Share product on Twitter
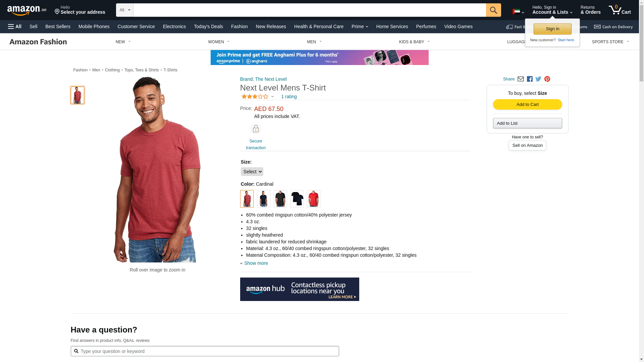This screenshot has width=644, height=362. tap(538, 79)
